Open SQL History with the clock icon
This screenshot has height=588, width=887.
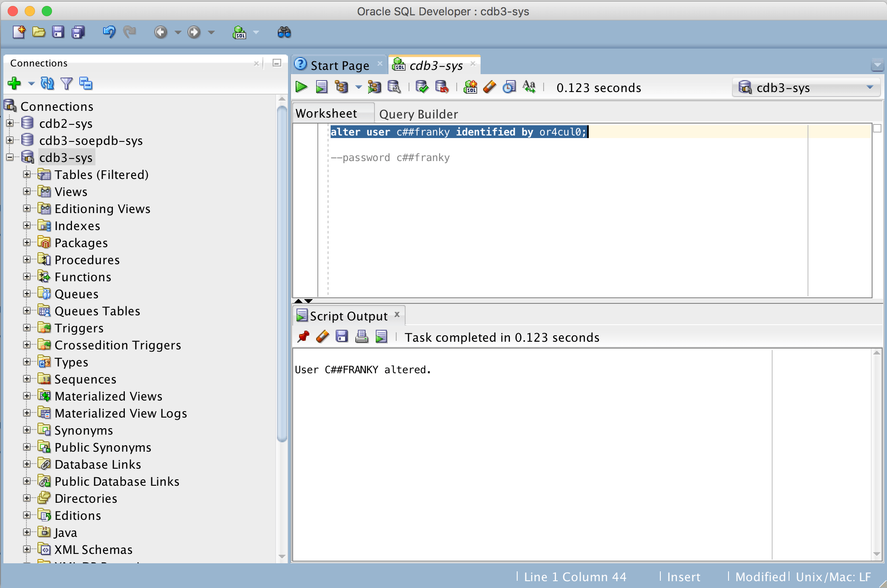(509, 87)
